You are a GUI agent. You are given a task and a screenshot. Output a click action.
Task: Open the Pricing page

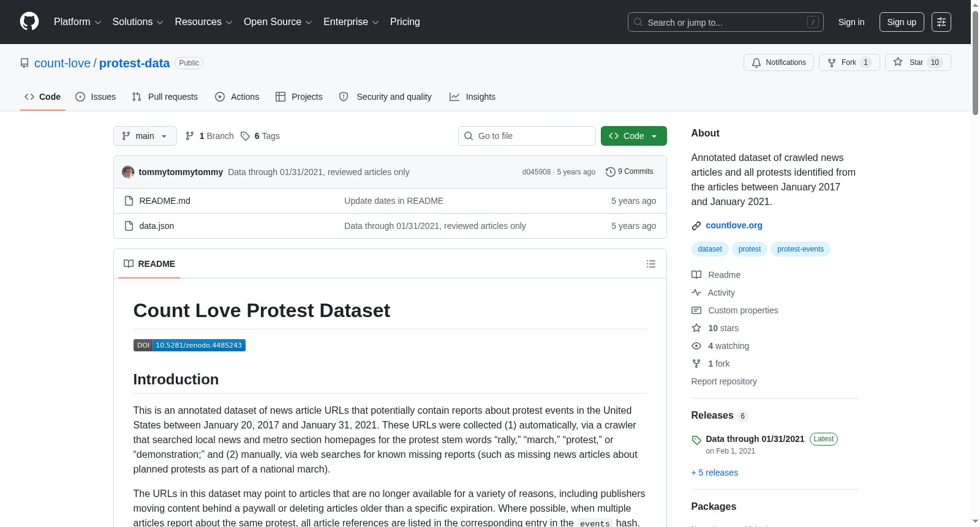[x=405, y=22]
